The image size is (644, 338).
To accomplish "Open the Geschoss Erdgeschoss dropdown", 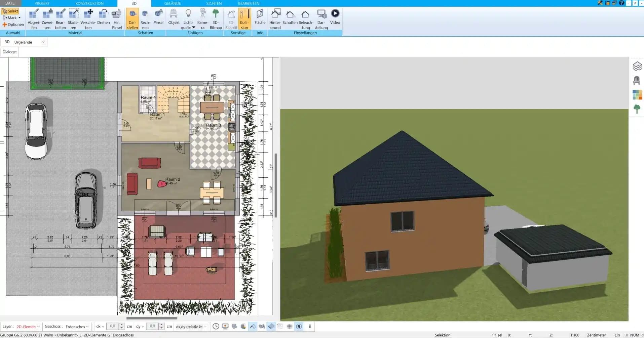I will 87,327.
